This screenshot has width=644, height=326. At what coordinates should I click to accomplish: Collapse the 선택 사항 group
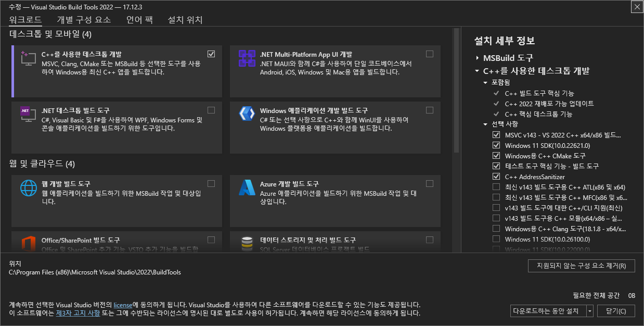pos(485,124)
